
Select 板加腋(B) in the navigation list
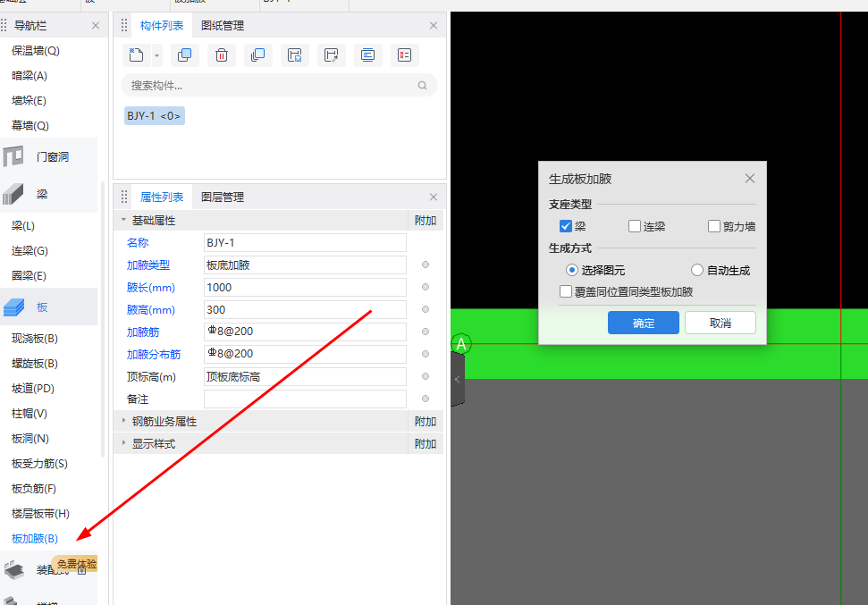[x=35, y=539]
